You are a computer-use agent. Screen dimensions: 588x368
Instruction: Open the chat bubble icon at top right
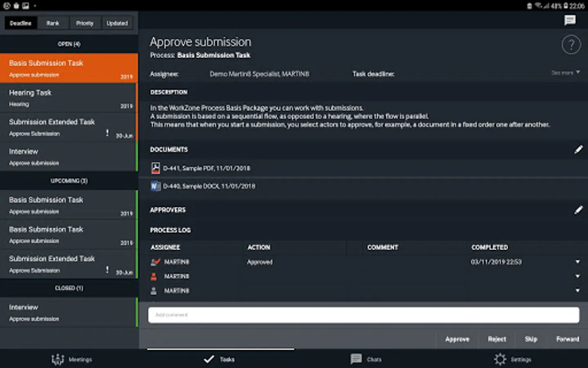click(570, 20)
